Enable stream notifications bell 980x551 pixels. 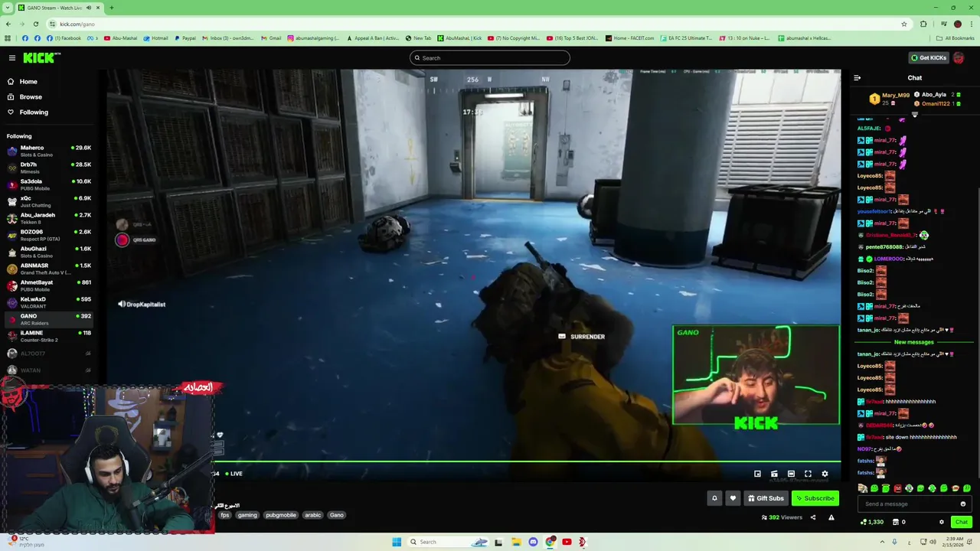point(714,498)
